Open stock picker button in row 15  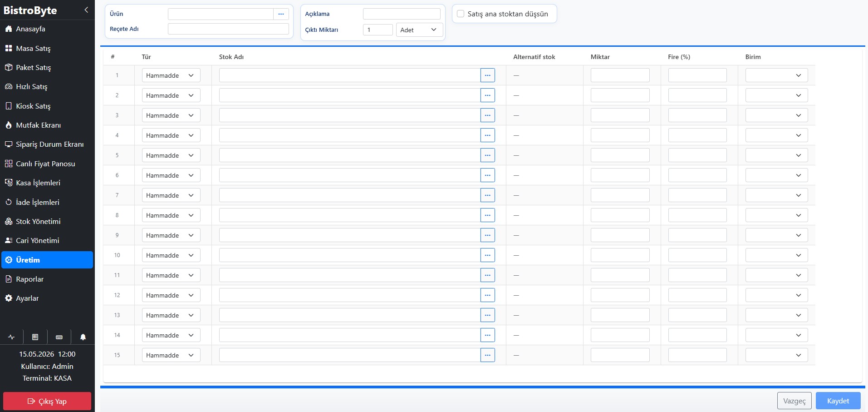point(487,355)
